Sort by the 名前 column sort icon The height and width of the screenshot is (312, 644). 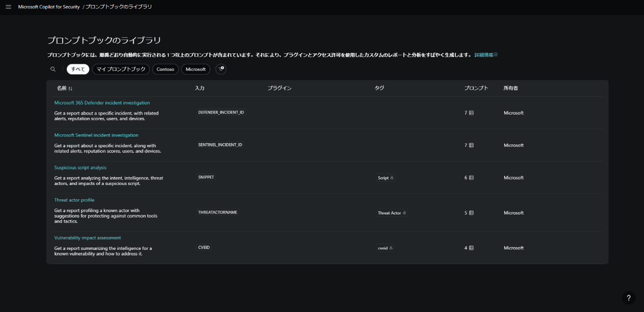(x=70, y=88)
